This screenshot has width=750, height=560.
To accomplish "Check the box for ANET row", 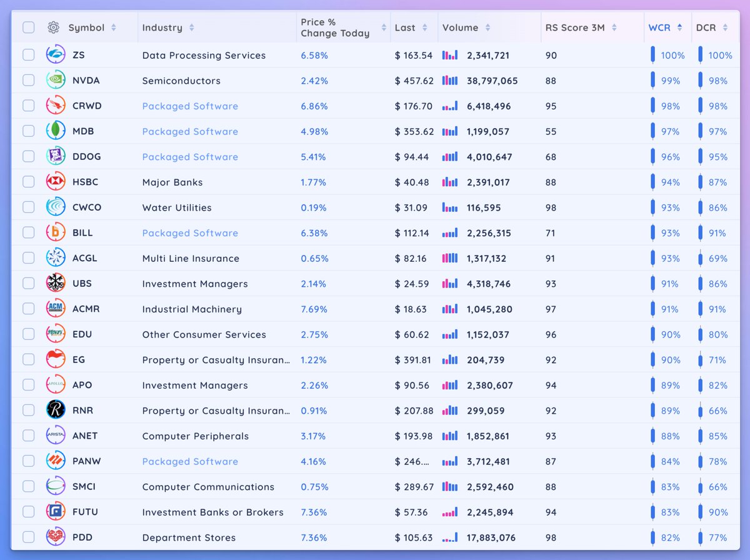I will [29, 436].
